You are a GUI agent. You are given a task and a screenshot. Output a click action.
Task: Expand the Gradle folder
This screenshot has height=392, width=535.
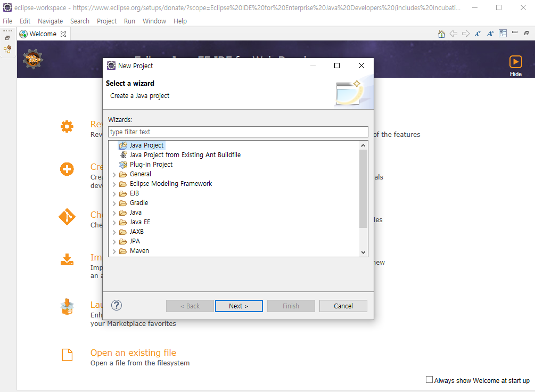click(114, 203)
